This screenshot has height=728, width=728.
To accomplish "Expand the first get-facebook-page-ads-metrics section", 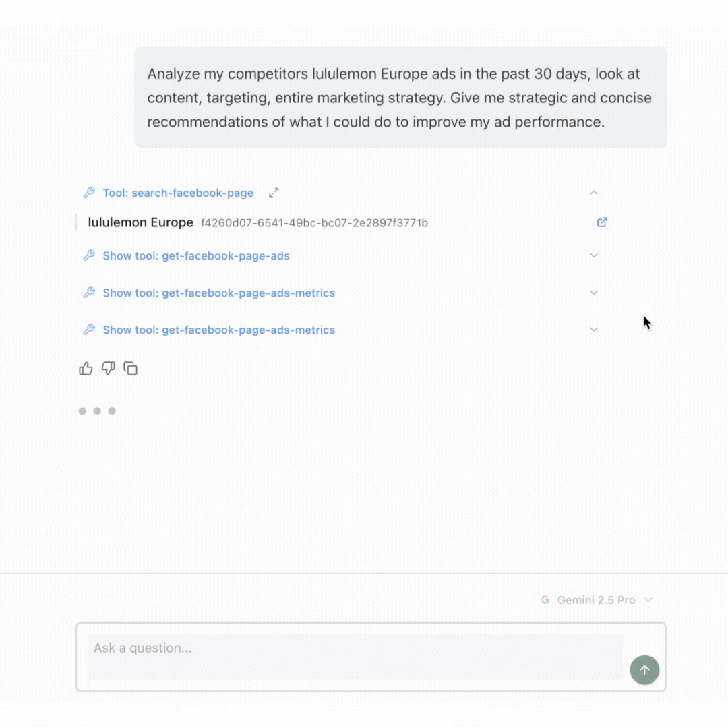I will (x=594, y=293).
